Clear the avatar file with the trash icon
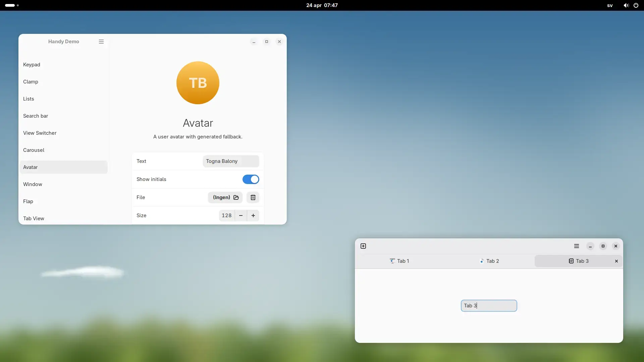This screenshot has width=644, height=362. point(253,197)
